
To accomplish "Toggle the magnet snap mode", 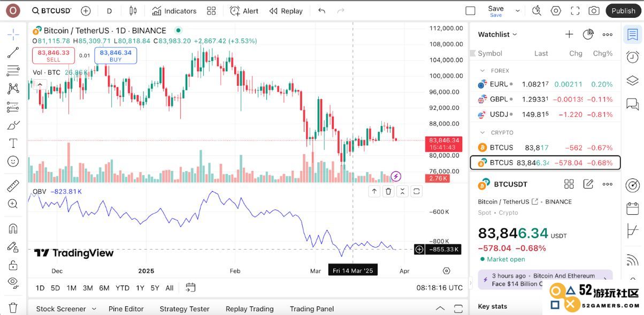I will pos(13,229).
